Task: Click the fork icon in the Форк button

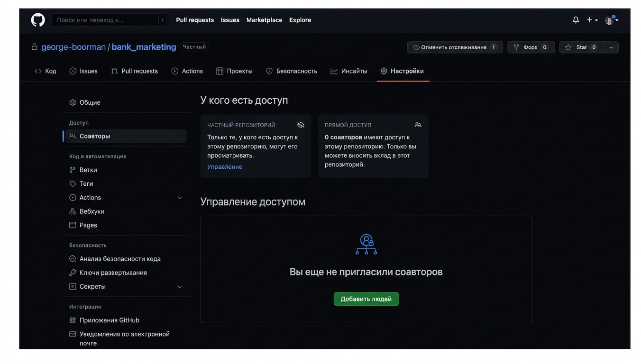Action: click(516, 47)
